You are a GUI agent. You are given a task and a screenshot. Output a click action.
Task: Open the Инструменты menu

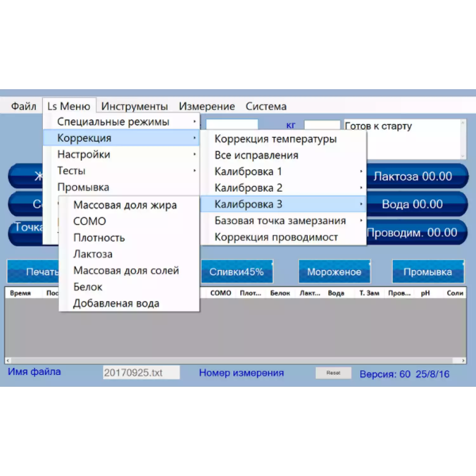tap(134, 106)
